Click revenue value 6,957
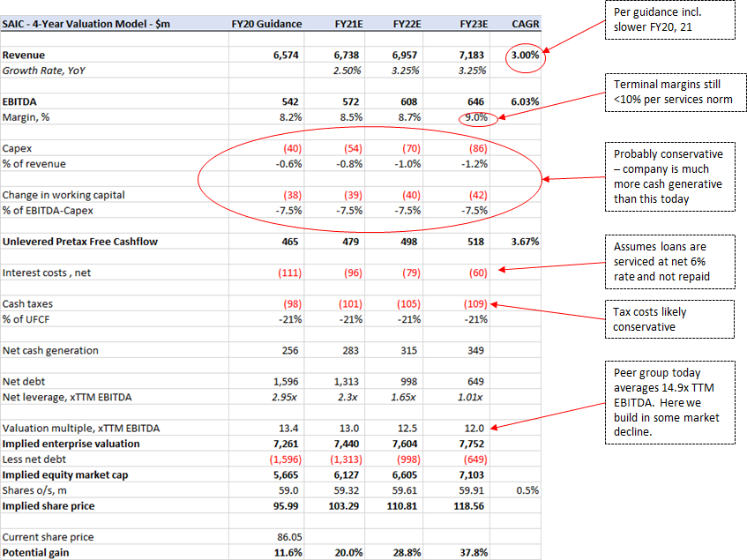 pos(405,56)
